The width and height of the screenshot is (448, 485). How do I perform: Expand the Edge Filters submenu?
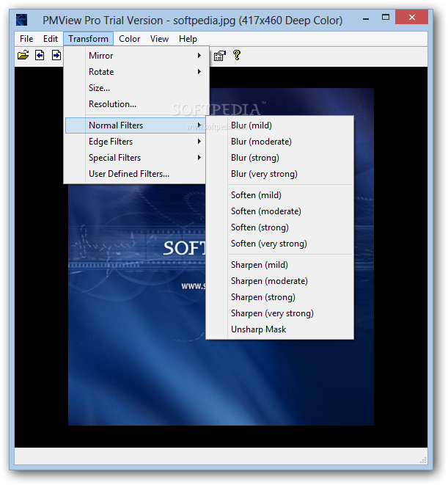pos(136,142)
